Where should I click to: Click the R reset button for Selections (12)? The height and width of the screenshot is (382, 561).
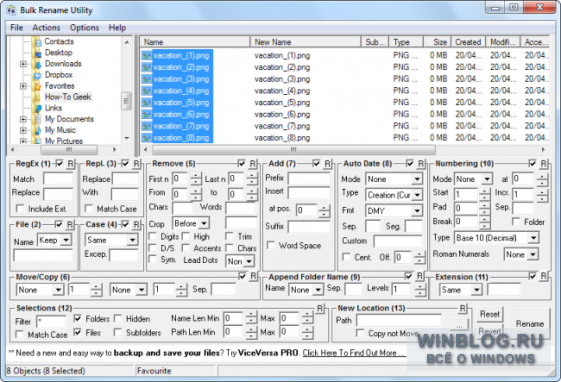point(320,308)
